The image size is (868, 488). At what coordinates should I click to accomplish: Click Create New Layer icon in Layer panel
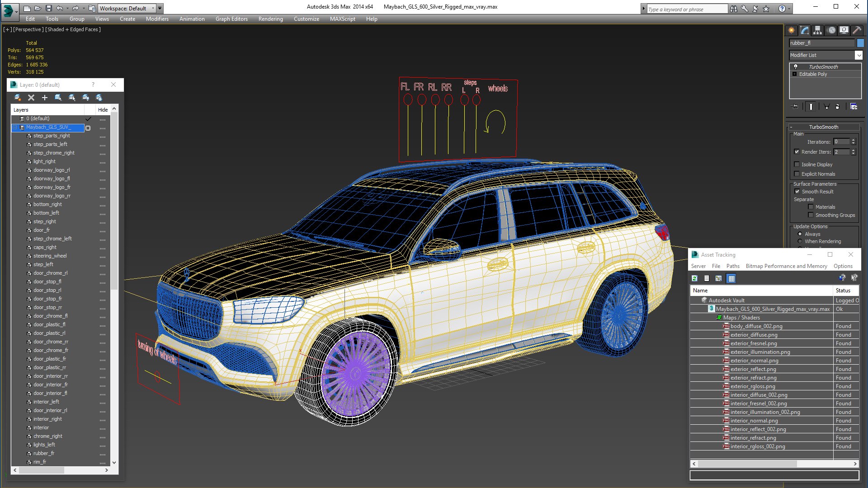[18, 98]
